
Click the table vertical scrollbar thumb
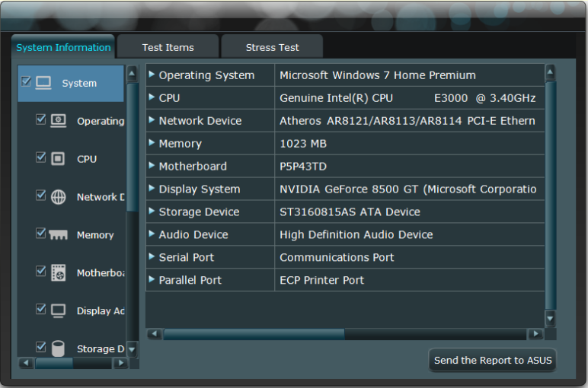(550, 196)
